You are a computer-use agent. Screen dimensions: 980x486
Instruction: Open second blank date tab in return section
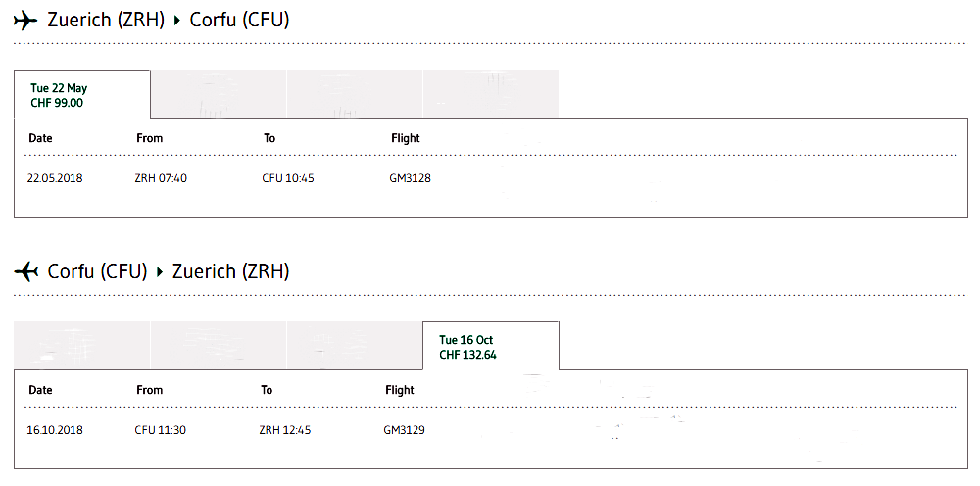tap(219, 345)
